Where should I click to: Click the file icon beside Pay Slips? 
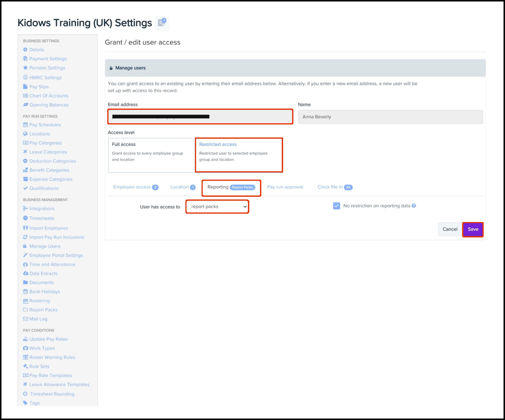(25, 86)
